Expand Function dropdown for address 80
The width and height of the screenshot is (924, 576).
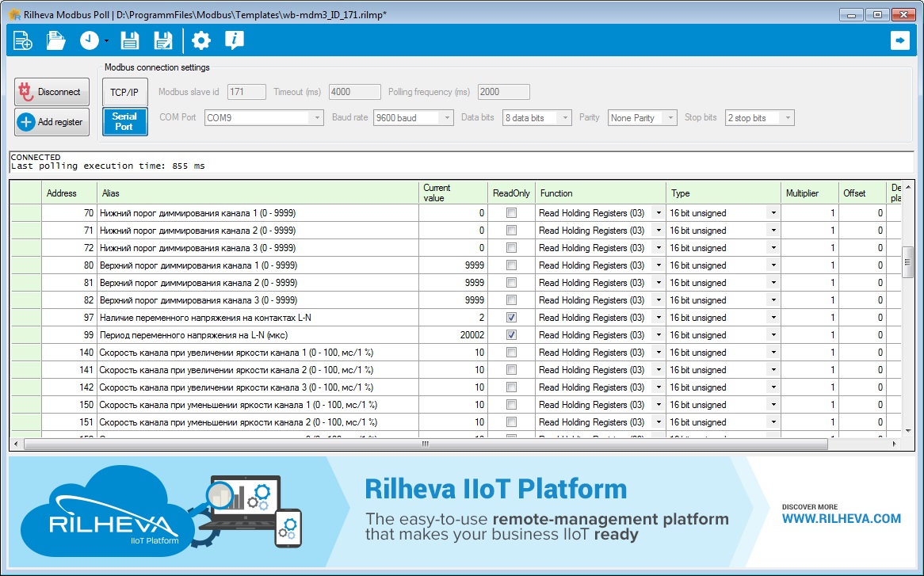point(659,265)
